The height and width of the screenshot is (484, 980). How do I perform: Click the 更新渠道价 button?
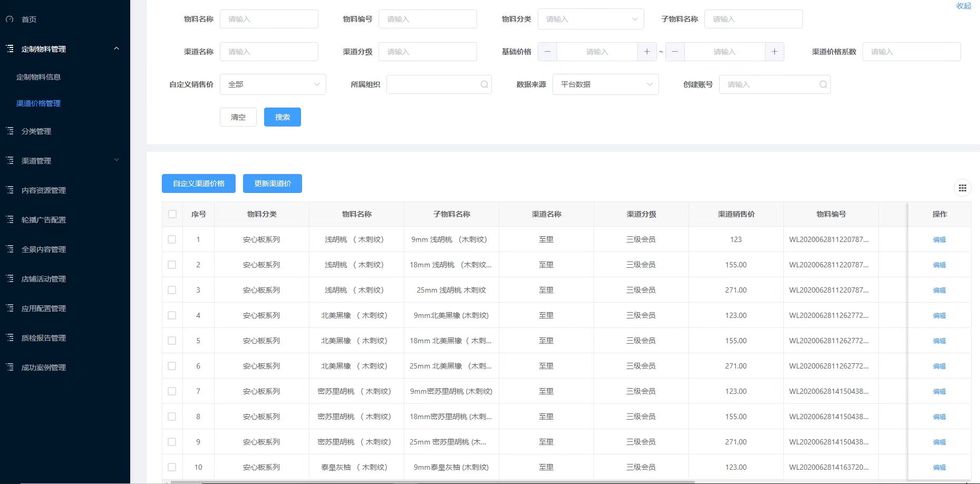click(x=273, y=183)
